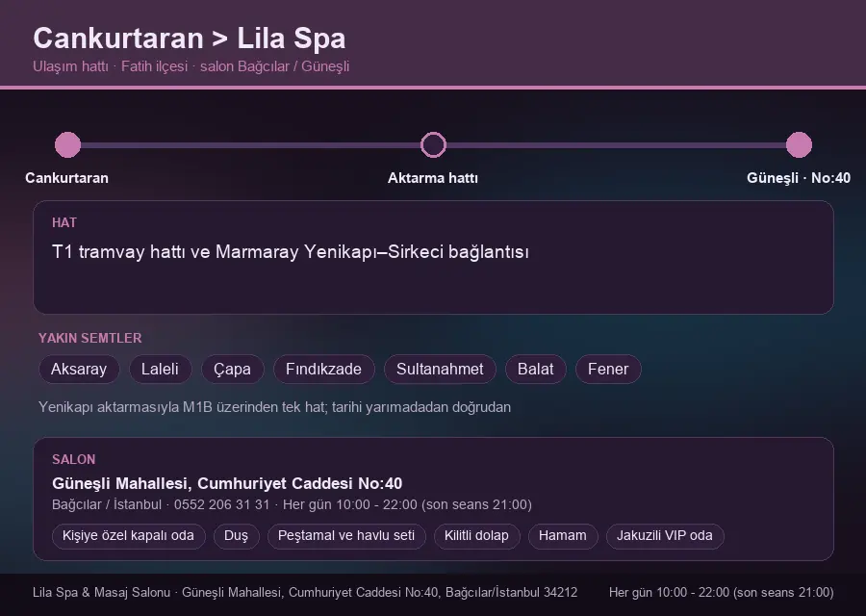The height and width of the screenshot is (616, 866).
Task: Select the Jakuzili VIP oda tag
Action: 665,536
